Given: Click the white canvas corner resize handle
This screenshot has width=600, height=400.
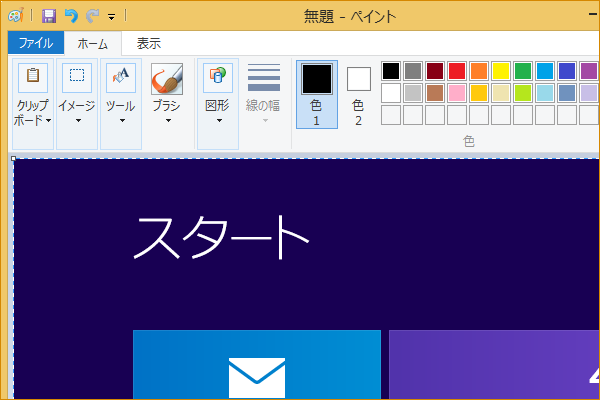Looking at the screenshot, I should [x=13, y=158].
